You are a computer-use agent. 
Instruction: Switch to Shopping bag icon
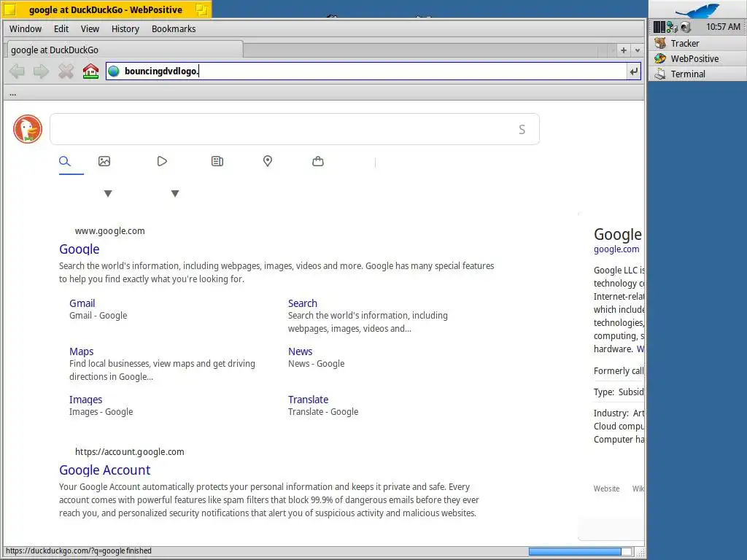point(318,161)
